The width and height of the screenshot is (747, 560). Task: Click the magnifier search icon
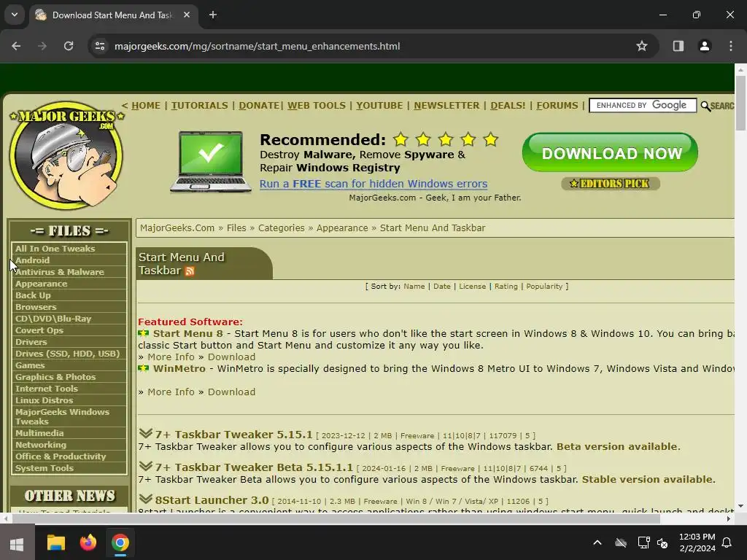click(x=705, y=106)
